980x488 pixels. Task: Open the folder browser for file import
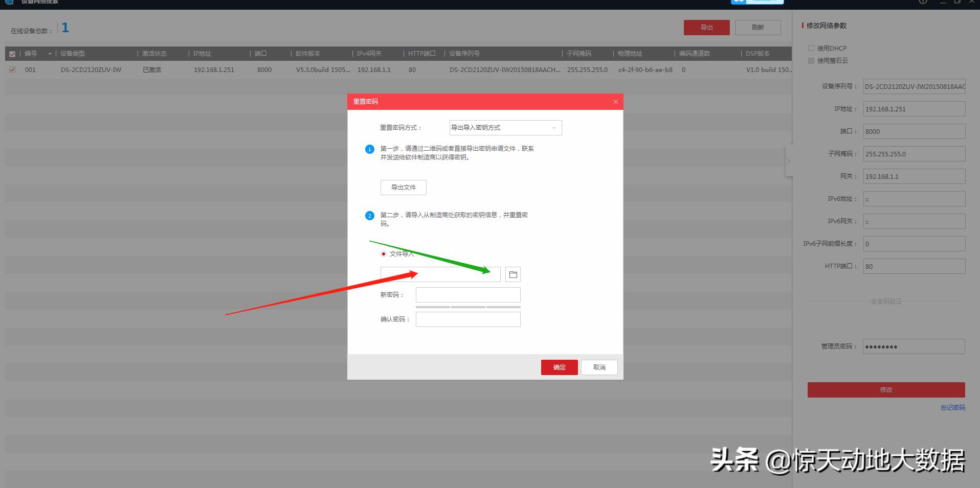pos(513,274)
